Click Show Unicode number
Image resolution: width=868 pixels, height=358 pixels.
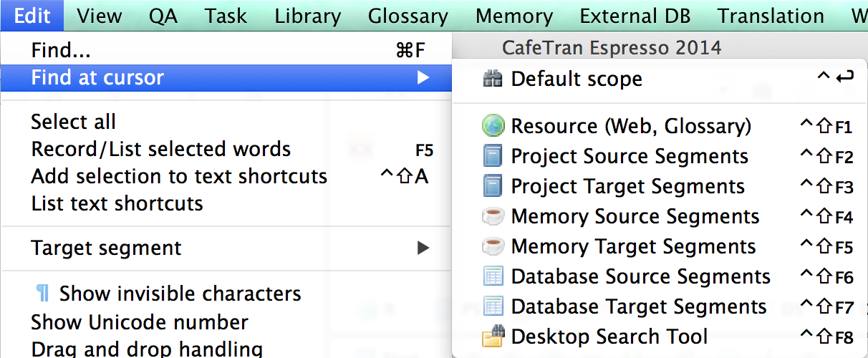click(x=140, y=322)
